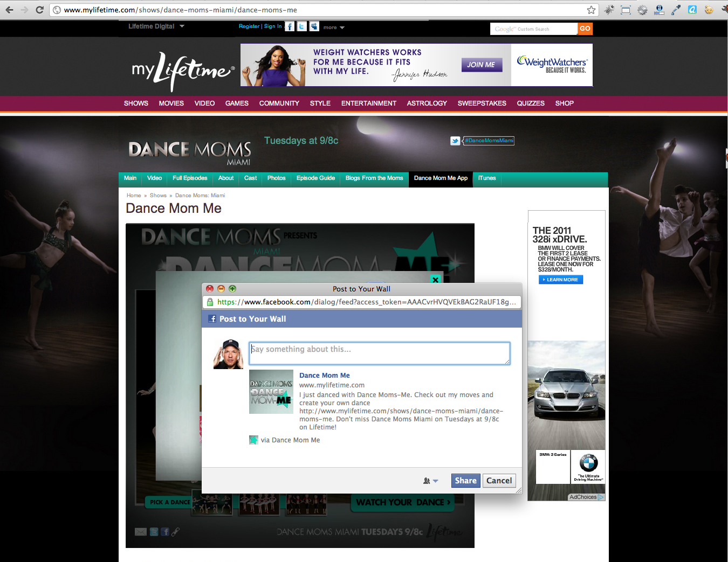The height and width of the screenshot is (562, 728).
Task: Open the Twitter bird icon beside #DanceMomsMiami
Action: click(x=455, y=141)
